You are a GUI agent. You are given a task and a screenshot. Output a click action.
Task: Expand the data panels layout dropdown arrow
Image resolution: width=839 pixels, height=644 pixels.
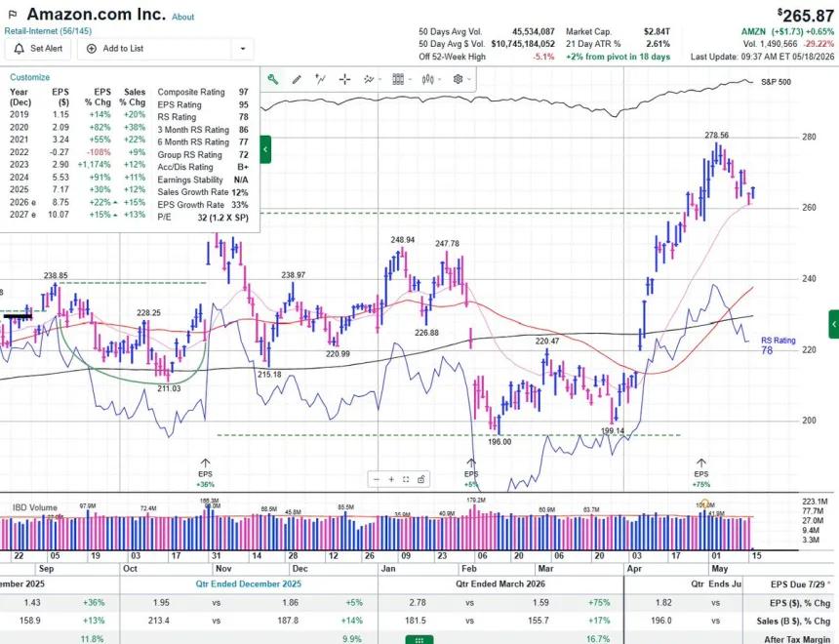(x=410, y=80)
